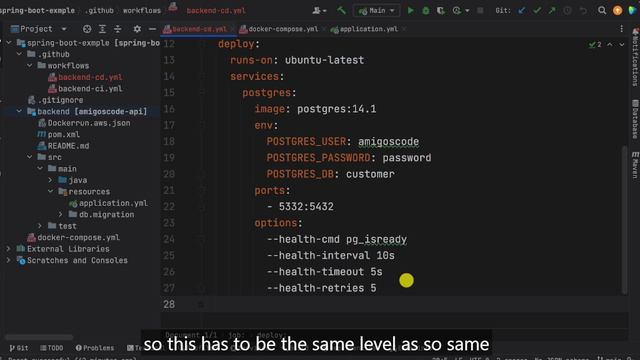This screenshot has width=640, height=360.
Task: Select .gitignore in the project tree
Action: (60, 100)
